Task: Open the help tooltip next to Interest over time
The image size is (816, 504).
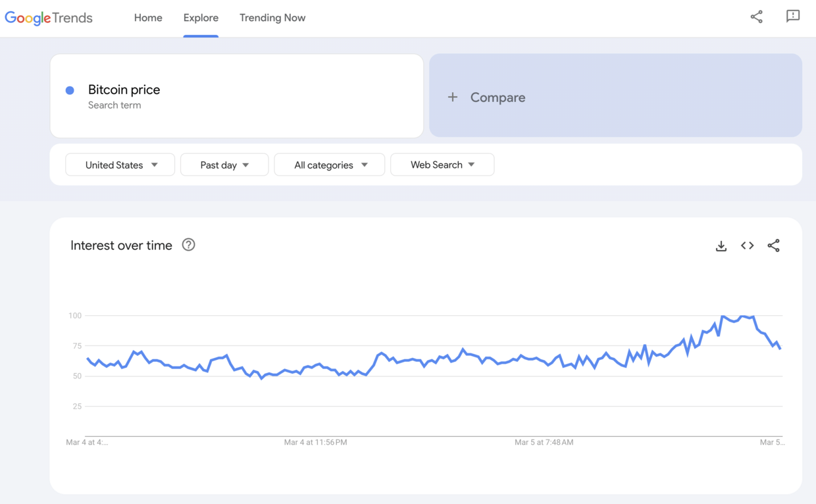Action: coord(188,244)
